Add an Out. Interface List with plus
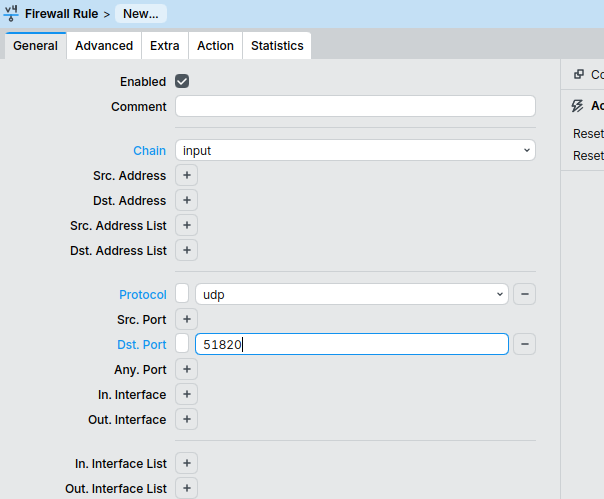The width and height of the screenshot is (604, 499). coord(187,488)
